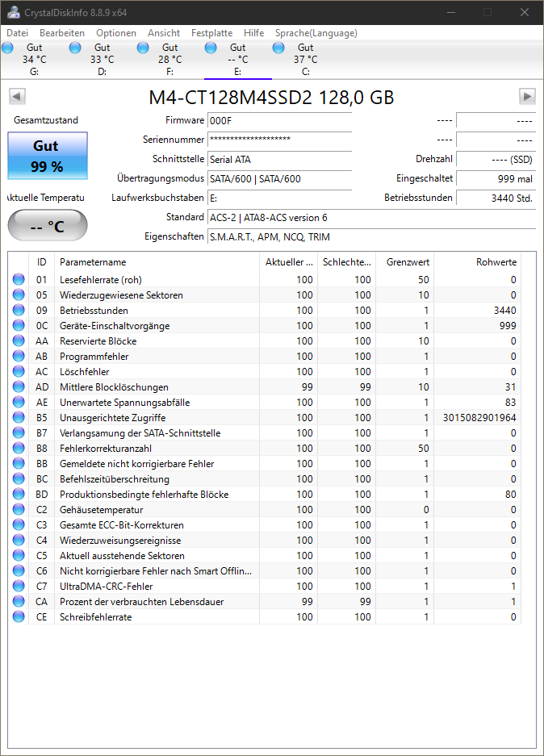The image size is (544, 756).
Task: Open the Bearbeiten menu
Action: click(x=62, y=33)
